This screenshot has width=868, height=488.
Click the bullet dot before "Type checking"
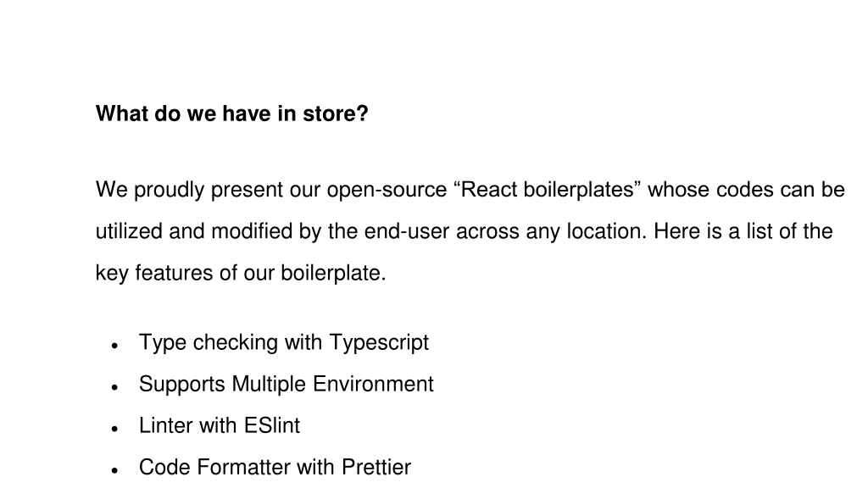tap(114, 346)
